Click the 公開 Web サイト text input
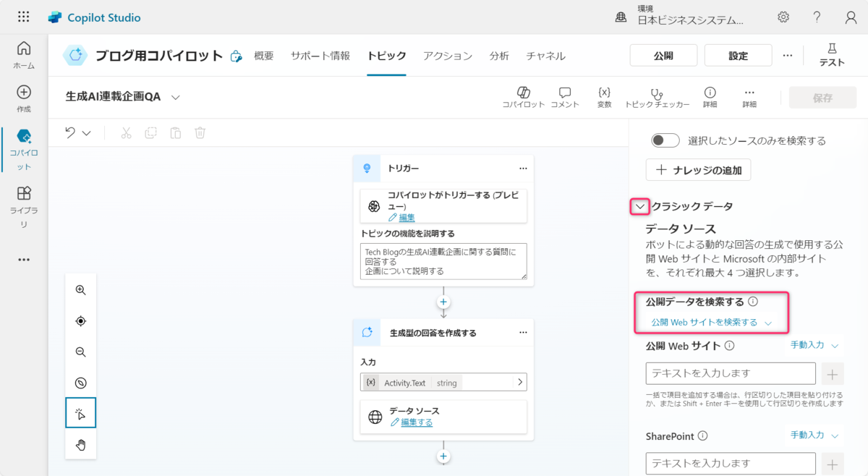Viewport: 868px width, 476px height. click(x=731, y=373)
